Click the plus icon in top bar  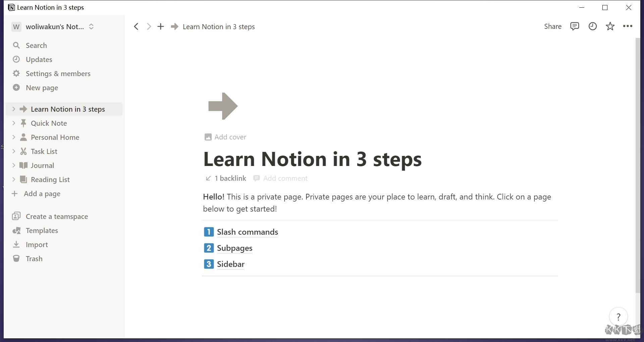click(x=161, y=26)
